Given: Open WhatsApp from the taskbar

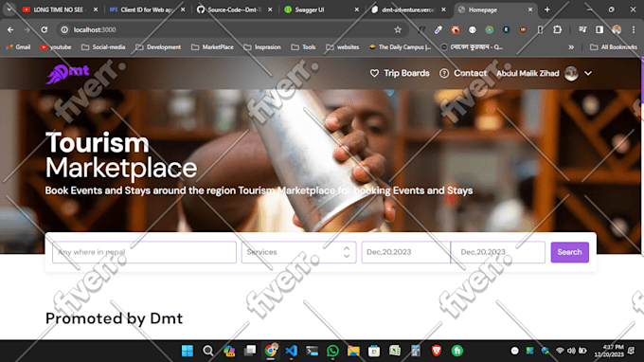Looking at the screenshot, I should click(x=332, y=351).
